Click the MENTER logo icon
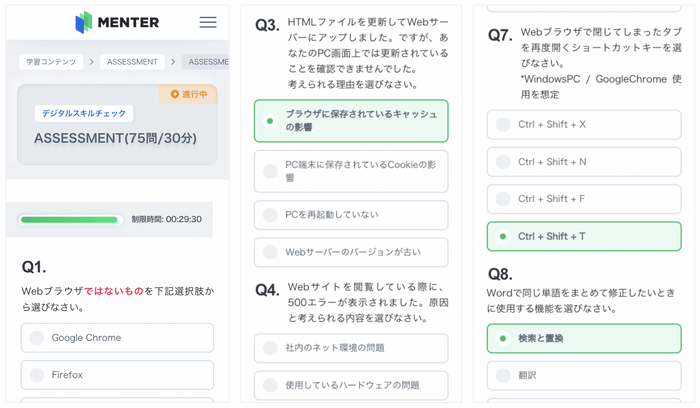 pos(83,22)
